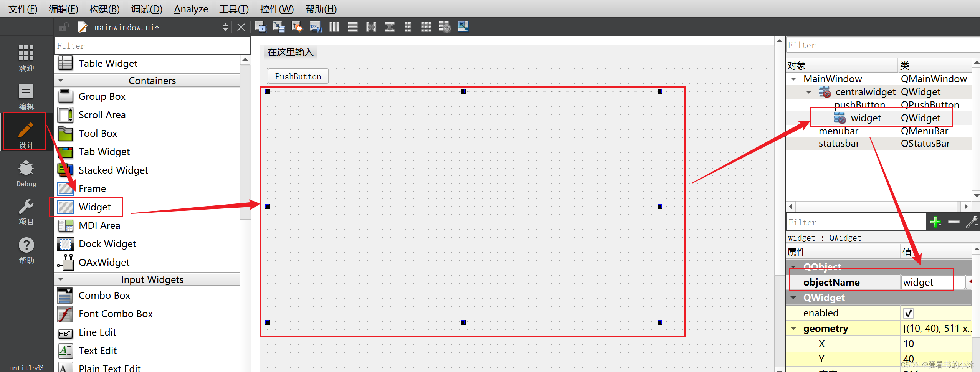Image resolution: width=980 pixels, height=372 pixels.
Task: Collapse the QObject property group
Action: point(793,267)
